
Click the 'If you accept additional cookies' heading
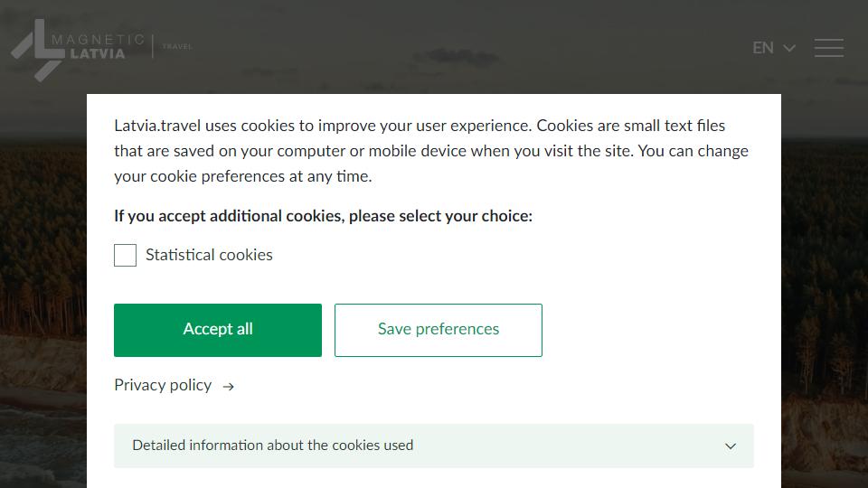[x=323, y=216]
